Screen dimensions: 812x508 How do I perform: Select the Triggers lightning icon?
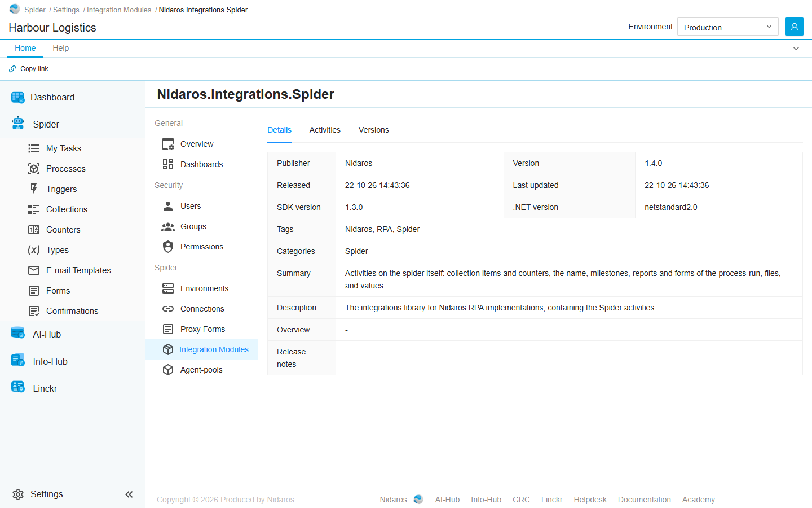pos(34,189)
